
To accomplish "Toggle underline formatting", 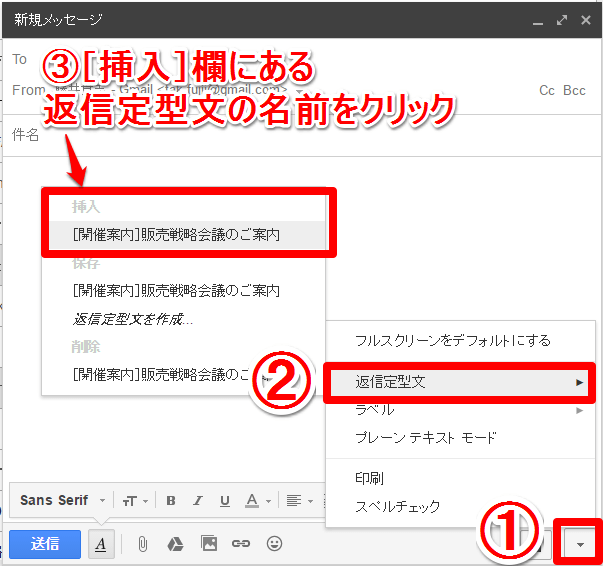I will (225, 501).
